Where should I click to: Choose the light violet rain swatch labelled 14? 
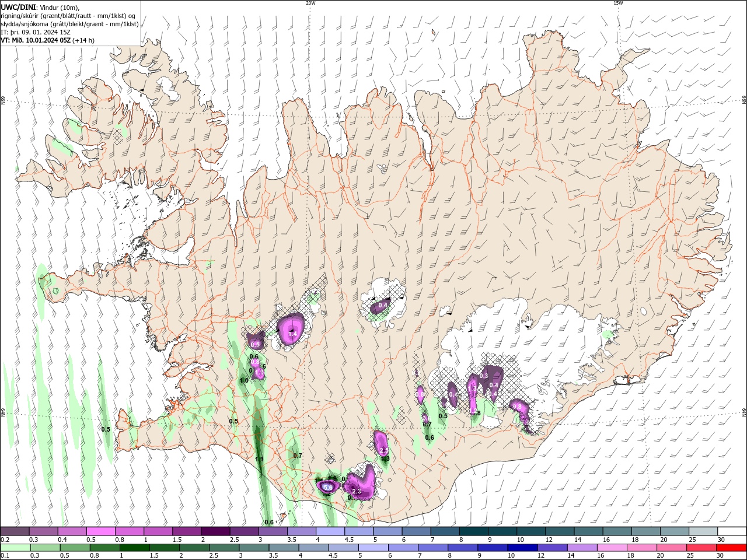pyautogui.click(x=582, y=548)
